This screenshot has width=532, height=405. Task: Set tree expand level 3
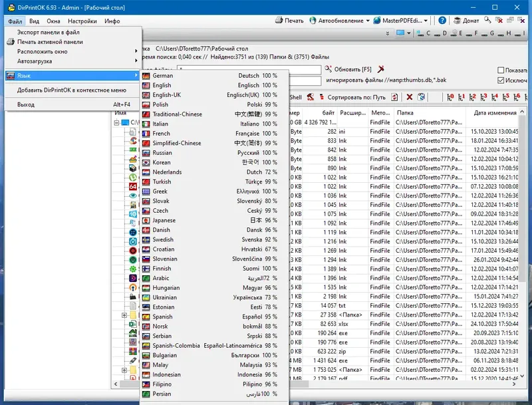pyautogui.click(x=484, y=97)
